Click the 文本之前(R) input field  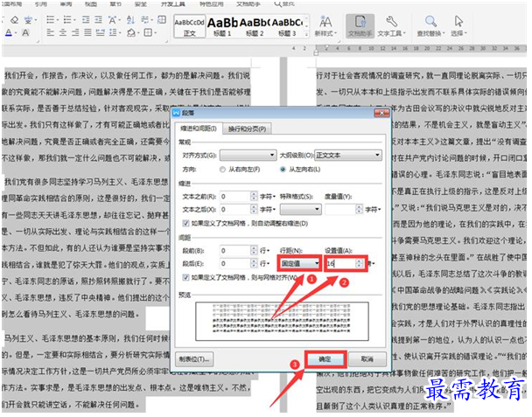tap(235, 197)
